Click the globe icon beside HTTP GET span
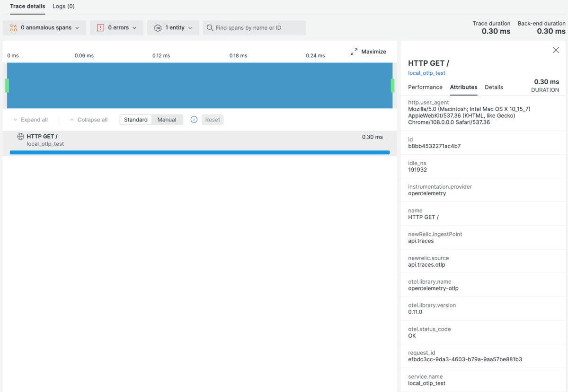The image size is (568, 392). pos(20,136)
